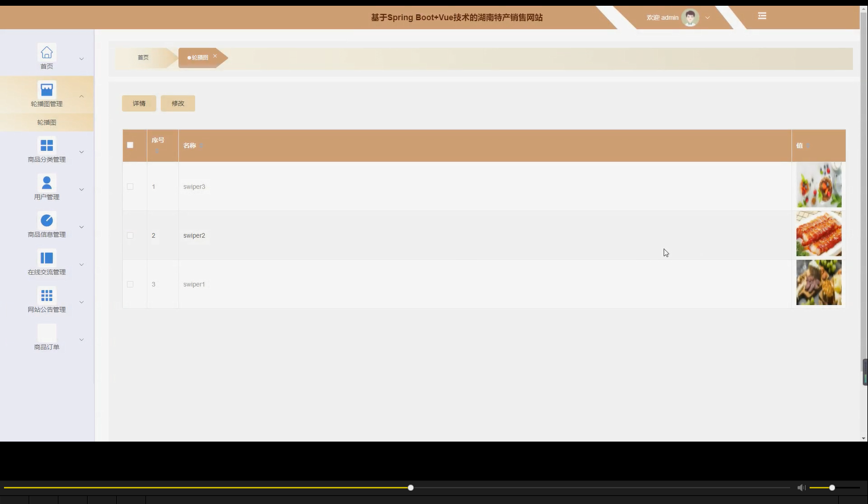Viewport: 868px width, 504px height.
Task: Open the 商品信息管理 gauge icon
Action: [x=47, y=220]
